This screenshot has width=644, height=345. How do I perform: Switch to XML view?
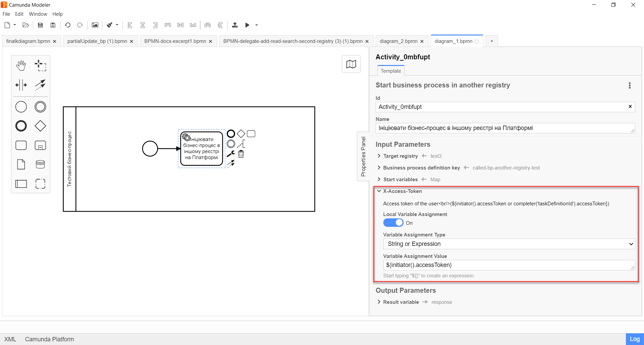coord(10,339)
